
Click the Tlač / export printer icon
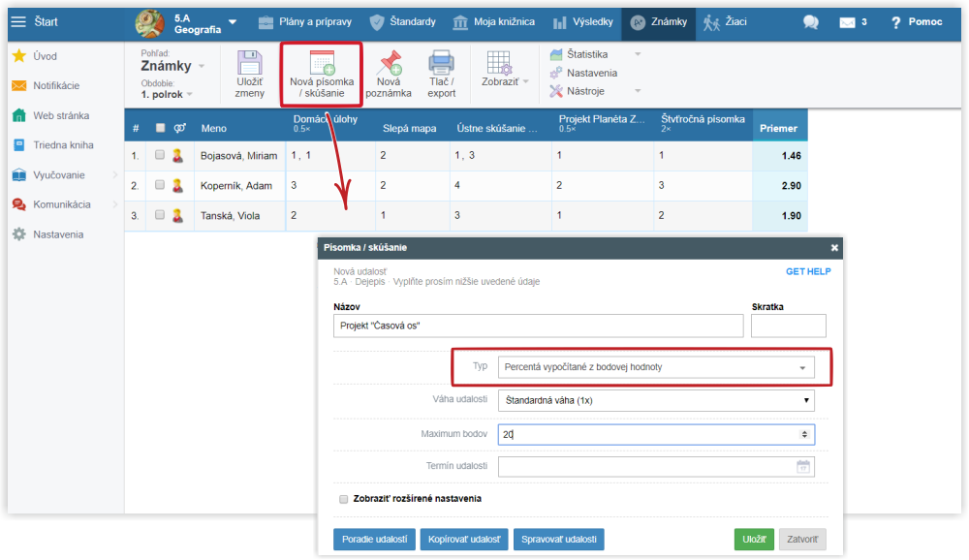442,64
